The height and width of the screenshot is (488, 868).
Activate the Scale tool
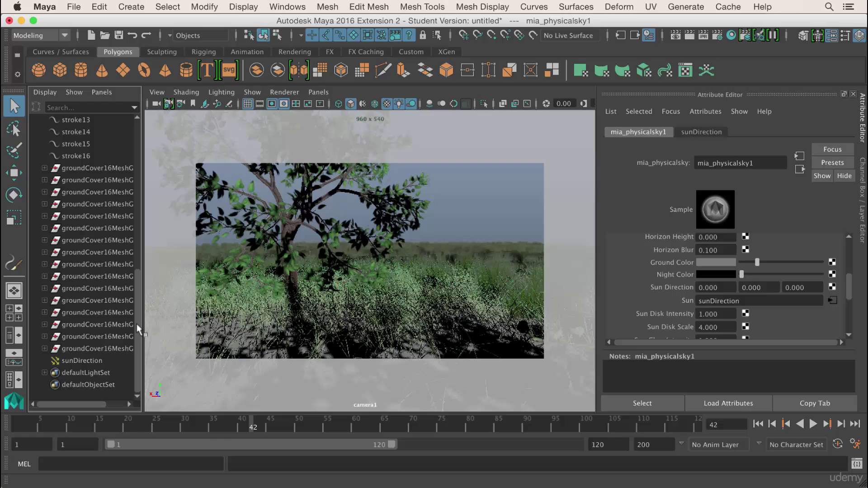14,218
